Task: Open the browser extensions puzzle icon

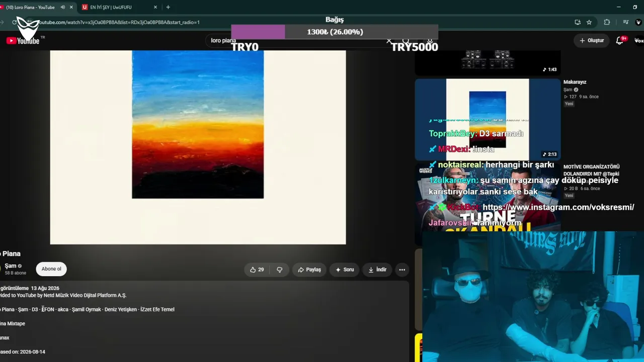Action: tap(607, 22)
